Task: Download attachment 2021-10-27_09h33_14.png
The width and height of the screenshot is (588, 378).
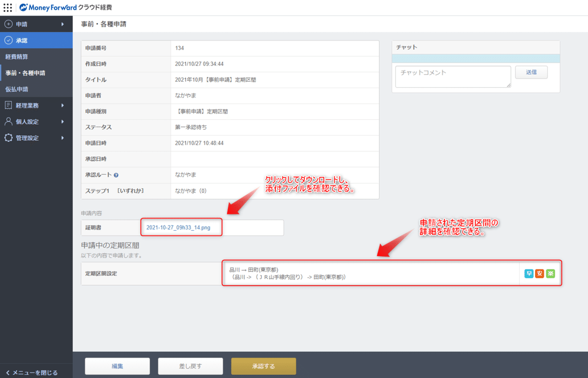Action: (178, 228)
